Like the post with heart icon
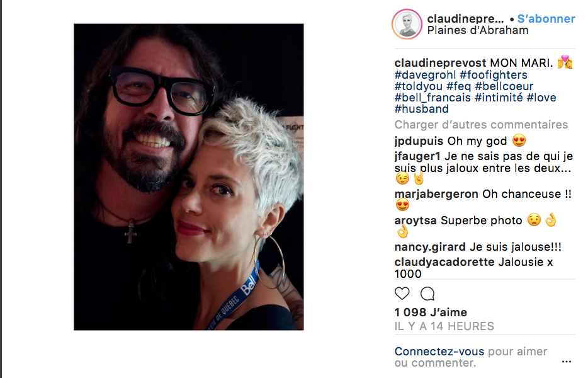This screenshot has height=378, width=588. 402,294
